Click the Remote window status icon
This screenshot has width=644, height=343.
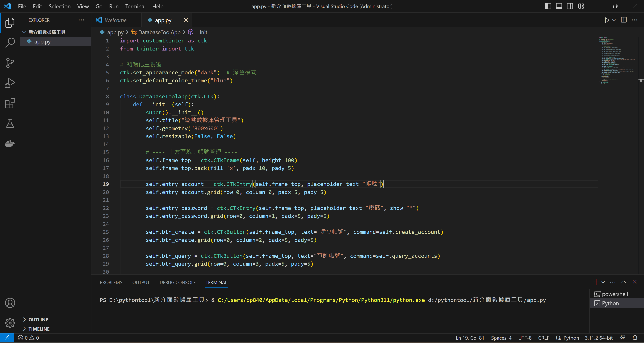click(7, 338)
